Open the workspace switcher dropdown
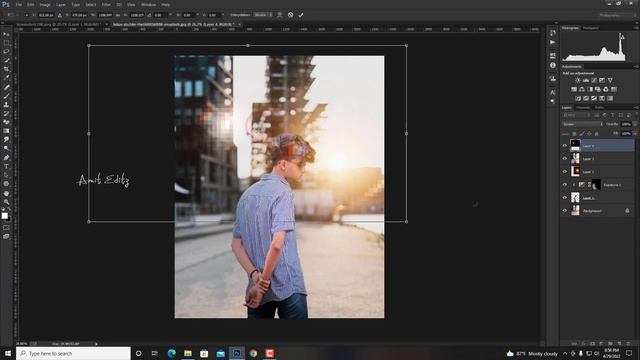Viewport: 640px width, 360px height. click(x=618, y=15)
